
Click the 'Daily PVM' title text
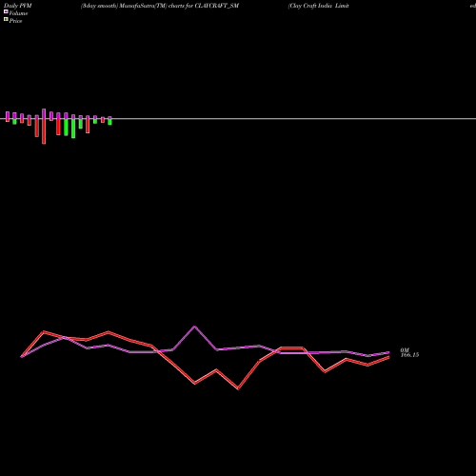click(18, 6)
